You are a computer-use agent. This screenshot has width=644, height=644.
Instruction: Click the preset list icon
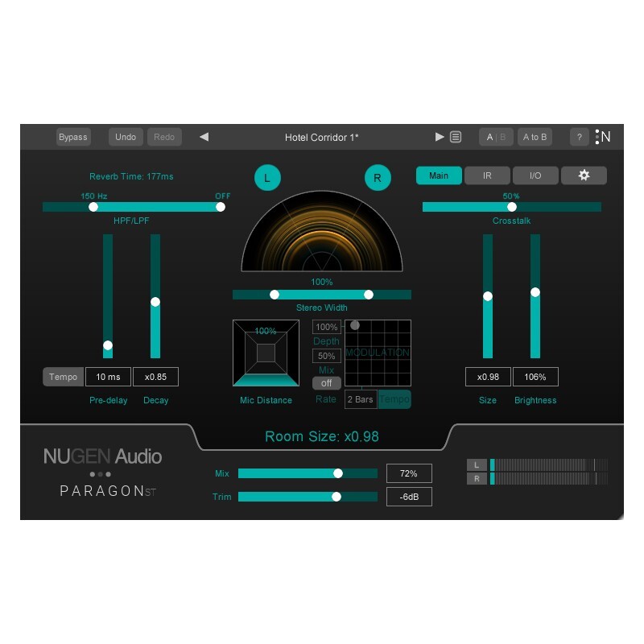click(456, 137)
